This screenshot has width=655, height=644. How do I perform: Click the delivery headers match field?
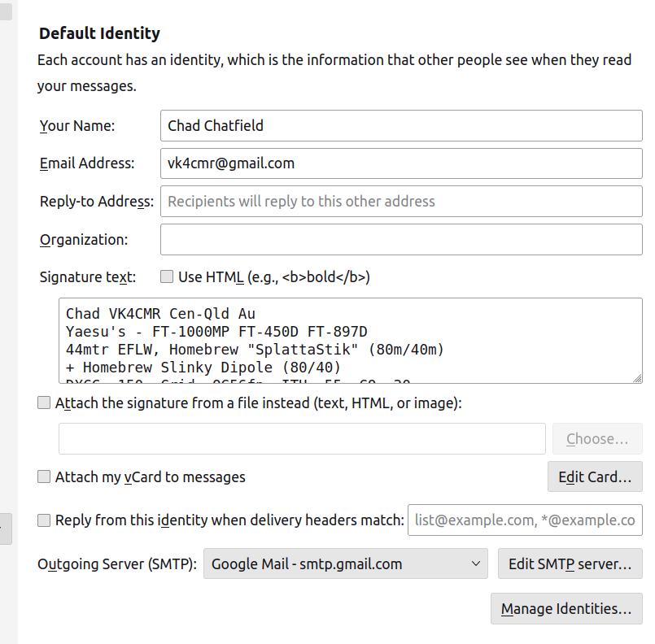525,520
